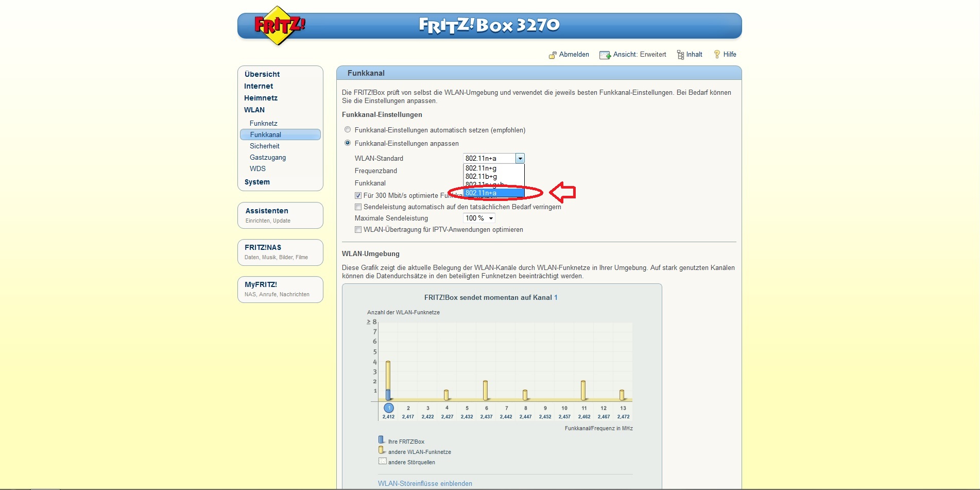Open the MyFRITZ! panel
The width and height of the screenshot is (980, 490).
tap(280, 289)
